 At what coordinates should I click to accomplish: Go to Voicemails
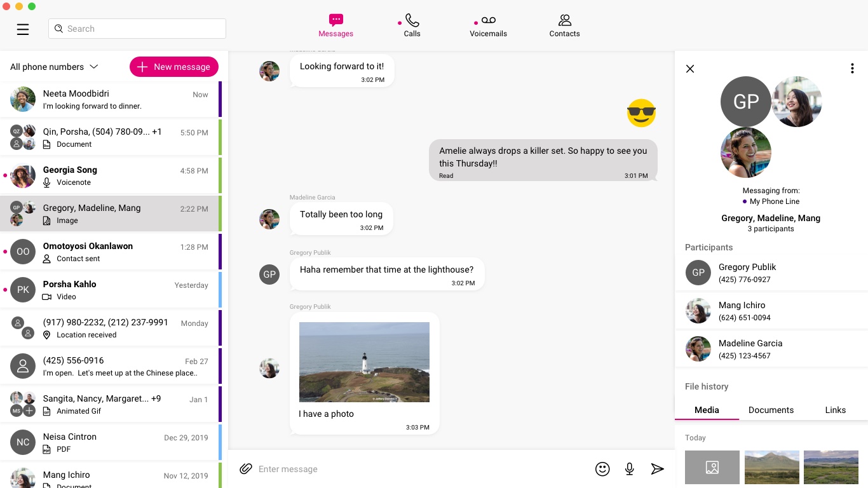coord(488,26)
